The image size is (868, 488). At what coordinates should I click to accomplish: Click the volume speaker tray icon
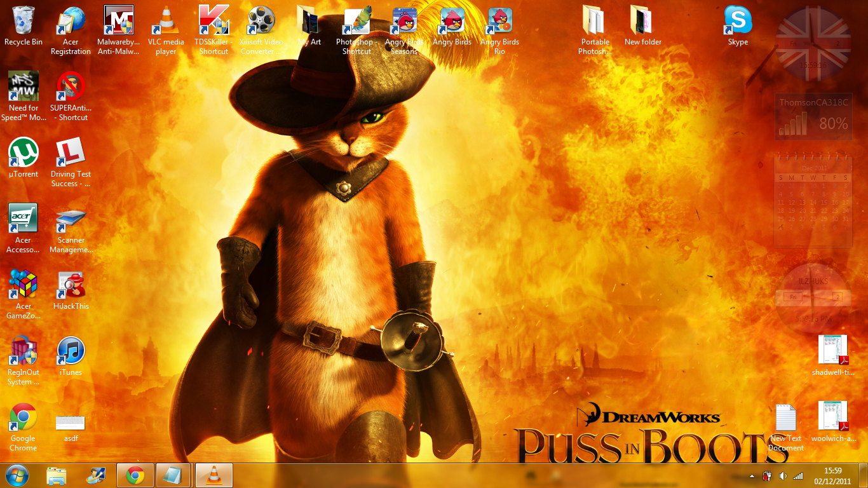(x=783, y=476)
